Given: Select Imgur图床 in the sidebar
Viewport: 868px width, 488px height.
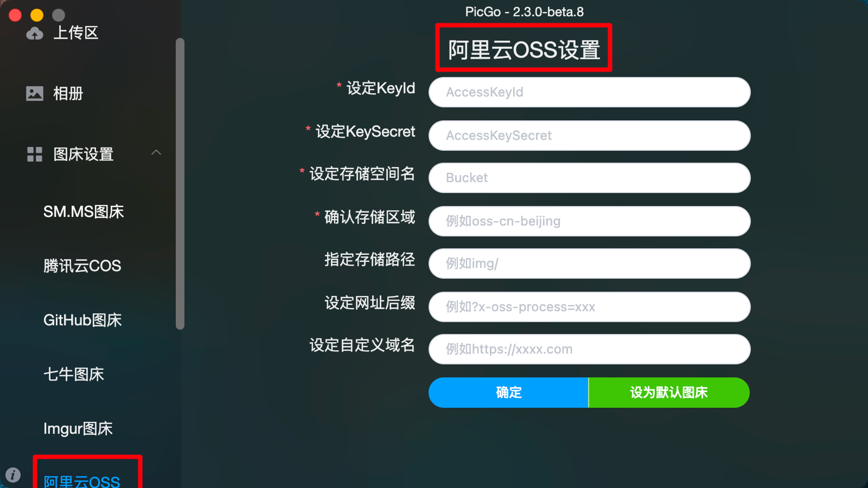Looking at the screenshot, I should click(78, 429).
